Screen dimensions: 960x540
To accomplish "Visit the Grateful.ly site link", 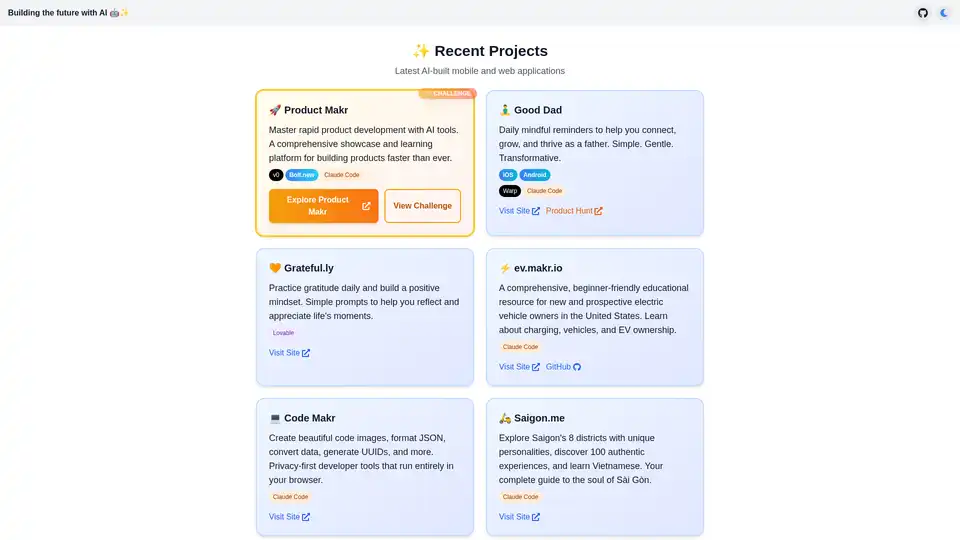I will point(289,353).
